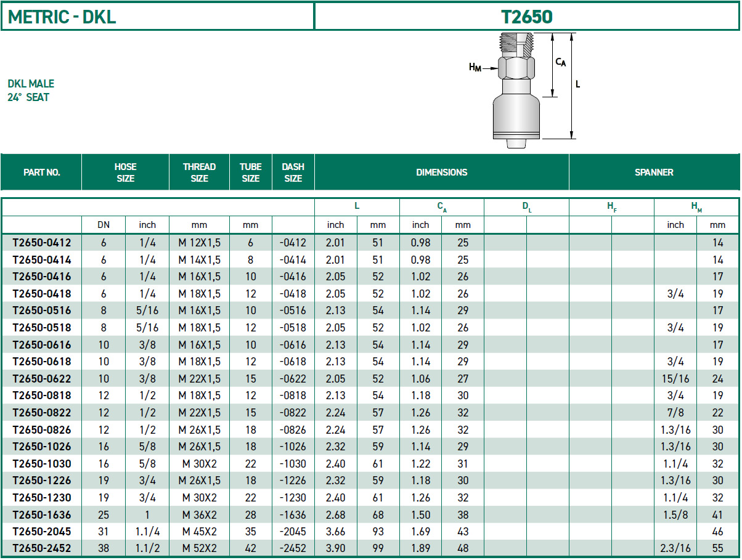Click hose size 1.1/4 inch
Screen dimensions: 742x560
tap(147, 532)
